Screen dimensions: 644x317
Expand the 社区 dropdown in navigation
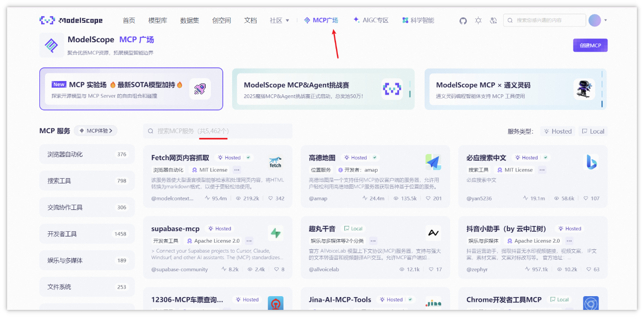coord(280,20)
